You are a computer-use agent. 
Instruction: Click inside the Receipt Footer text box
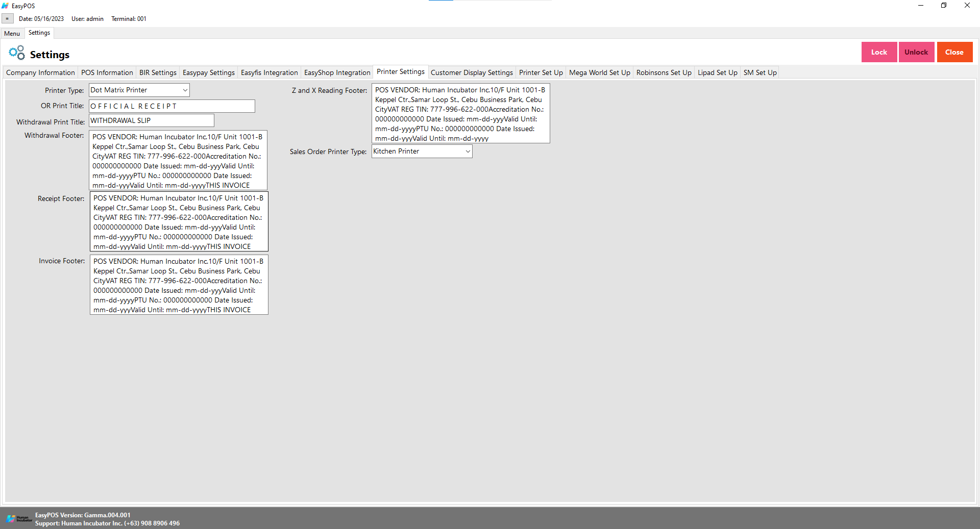pos(179,222)
